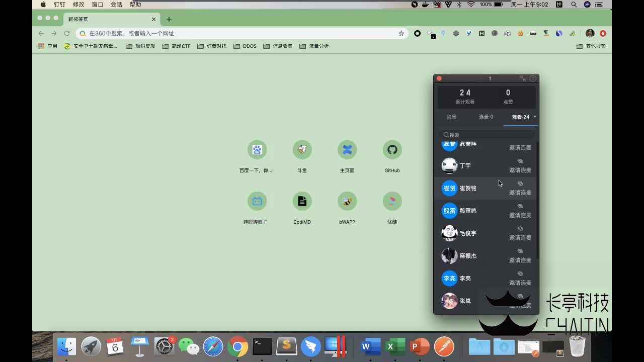Open PowerPoint from the dock
This screenshot has height=362, width=644.
(420, 346)
